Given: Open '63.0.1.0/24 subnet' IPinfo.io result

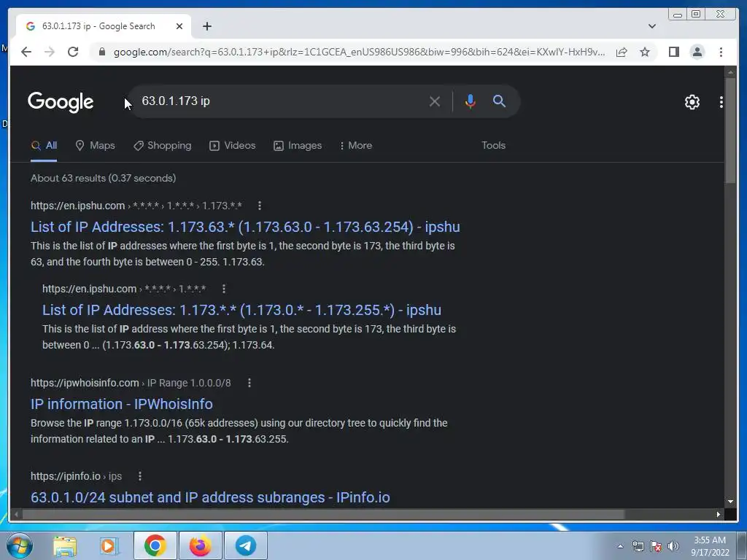Looking at the screenshot, I should 210,497.
